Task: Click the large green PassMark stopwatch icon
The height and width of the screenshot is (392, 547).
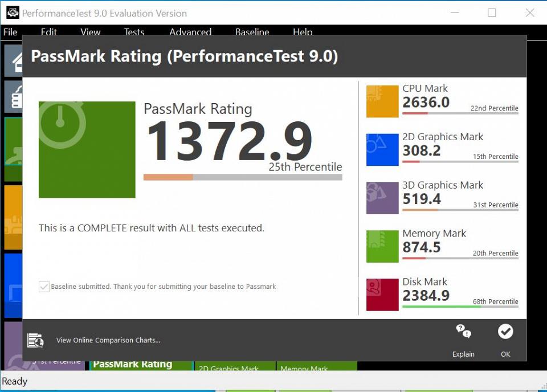Action: pyautogui.click(x=87, y=150)
